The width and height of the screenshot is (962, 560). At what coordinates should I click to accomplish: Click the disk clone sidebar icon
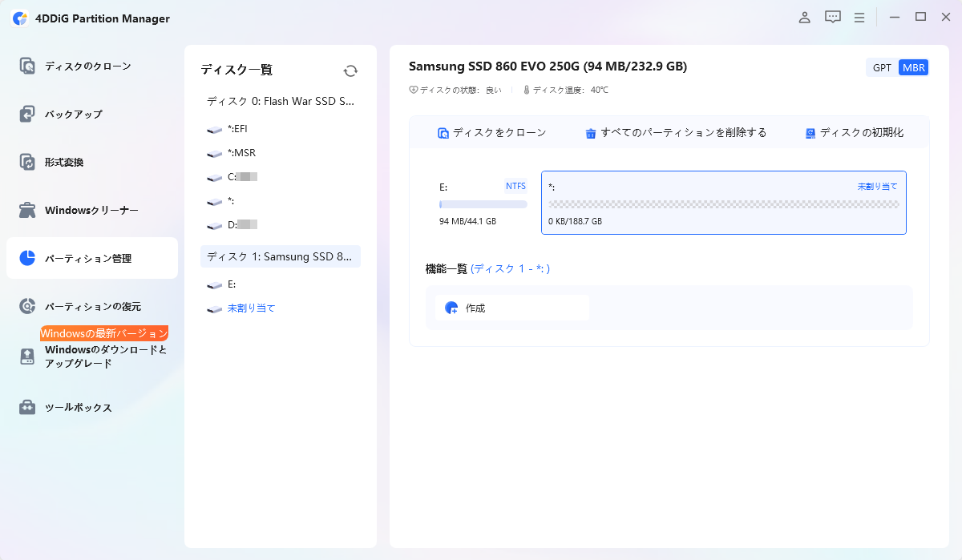coord(28,66)
